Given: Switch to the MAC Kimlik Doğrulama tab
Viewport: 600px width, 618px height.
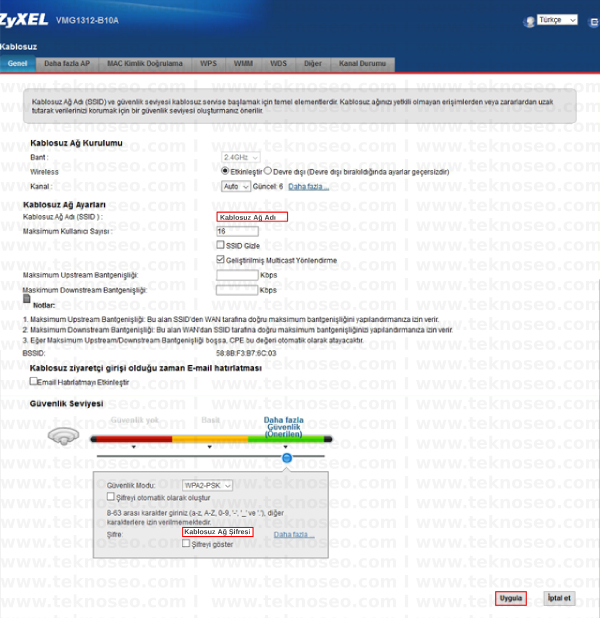Looking at the screenshot, I should pos(145,64).
